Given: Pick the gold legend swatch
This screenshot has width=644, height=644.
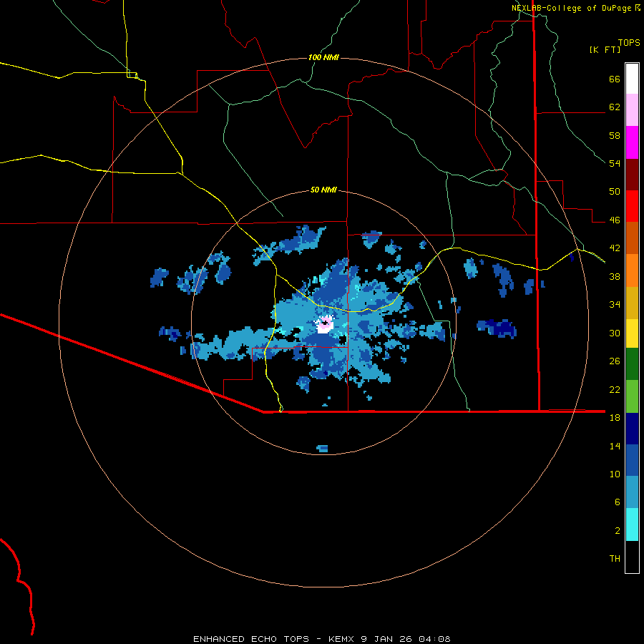Looking at the screenshot, I should (x=632, y=303).
